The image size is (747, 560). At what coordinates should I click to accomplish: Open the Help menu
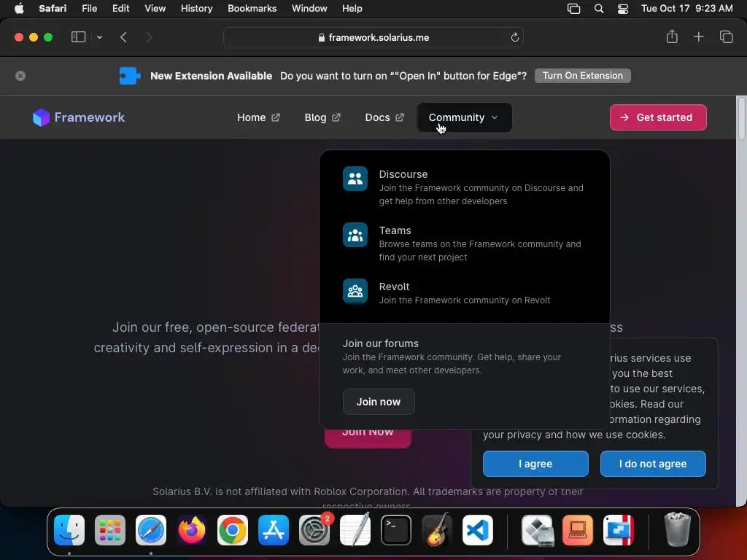click(352, 9)
